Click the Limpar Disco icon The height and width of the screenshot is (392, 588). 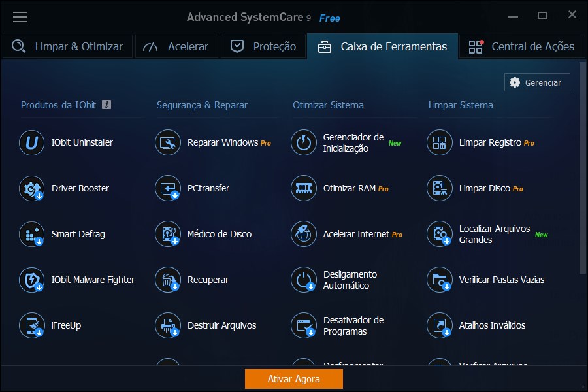[440, 188]
